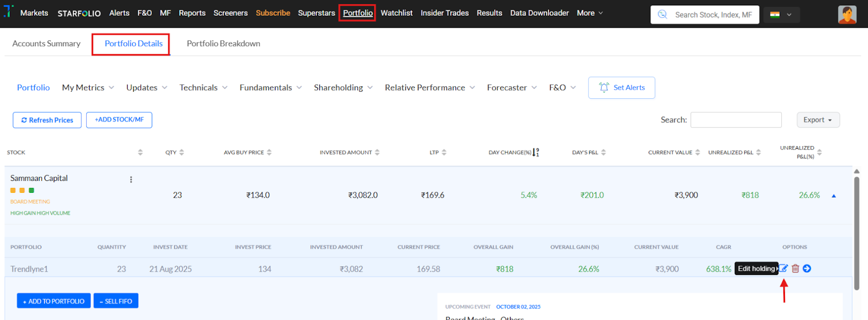Click the edit holding pencil icon
This screenshot has height=320, width=868.
point(783,268)
